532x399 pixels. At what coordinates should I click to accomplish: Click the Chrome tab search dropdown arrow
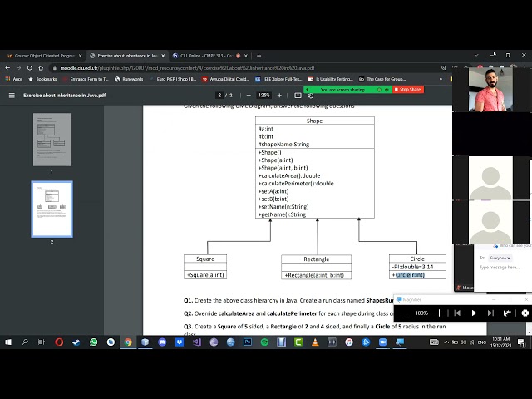point(476,56)
